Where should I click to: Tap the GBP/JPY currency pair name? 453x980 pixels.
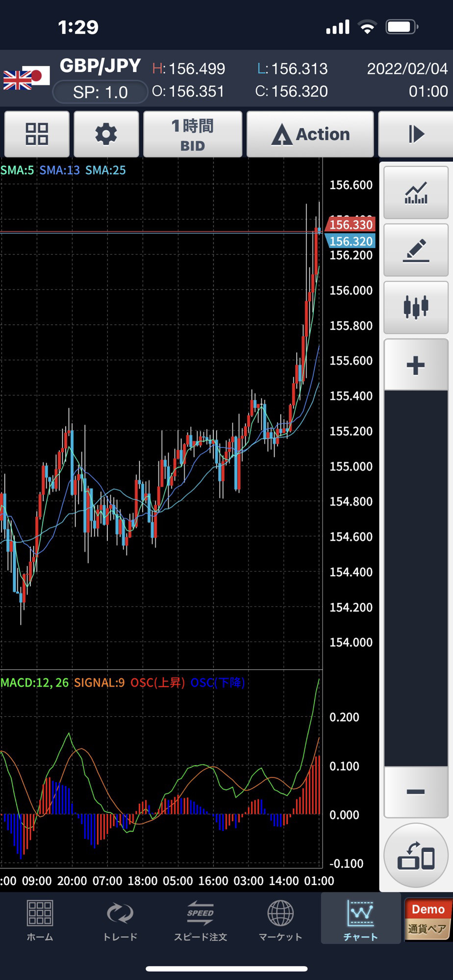[101, 66]
